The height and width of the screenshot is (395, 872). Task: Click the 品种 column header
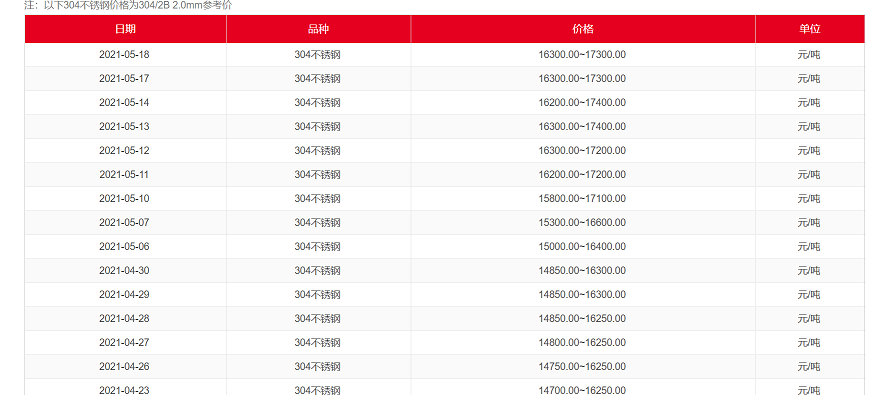click(x=318, y=29)
